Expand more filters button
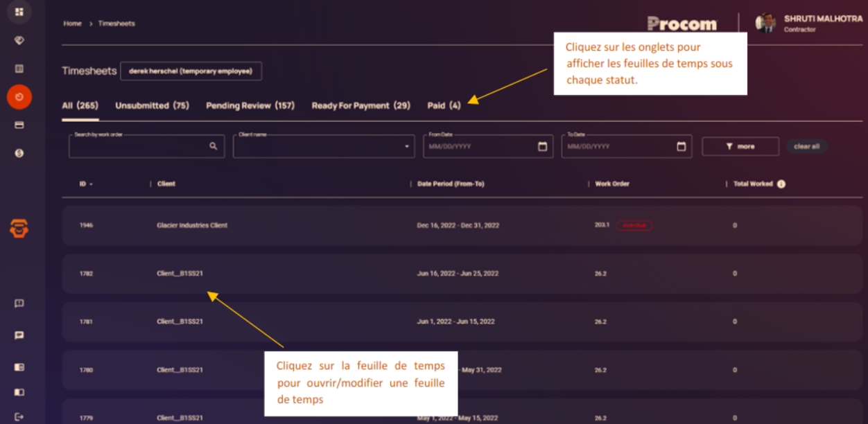Viewport: 868px width, 424px height. (x=740, y=146)
